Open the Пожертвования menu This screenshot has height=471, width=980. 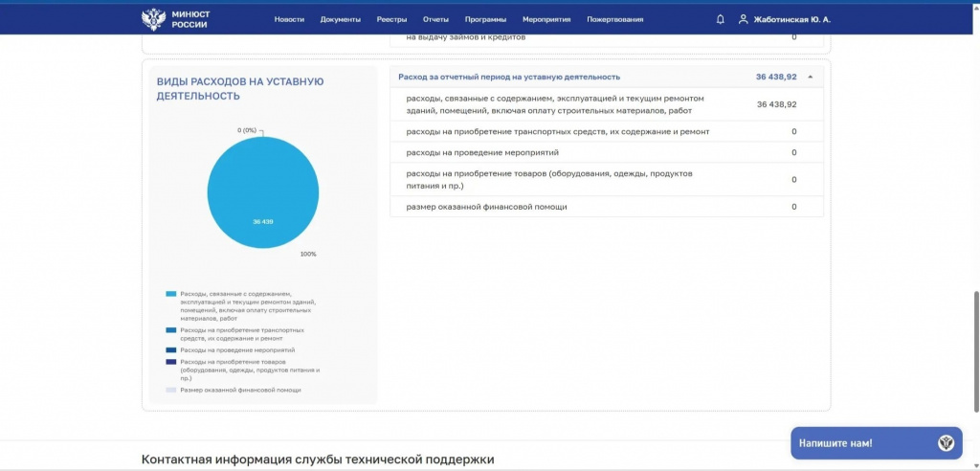click(615, 19)
